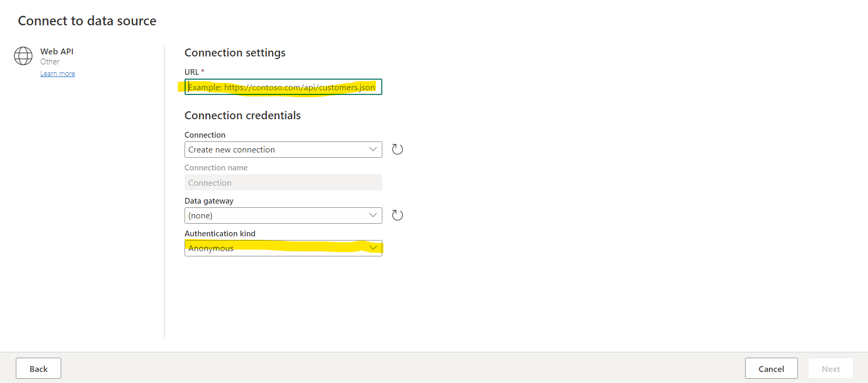Screen dimensions: 868x383
Task: Click the "Web API" connector title
Action: click(57, 52)
